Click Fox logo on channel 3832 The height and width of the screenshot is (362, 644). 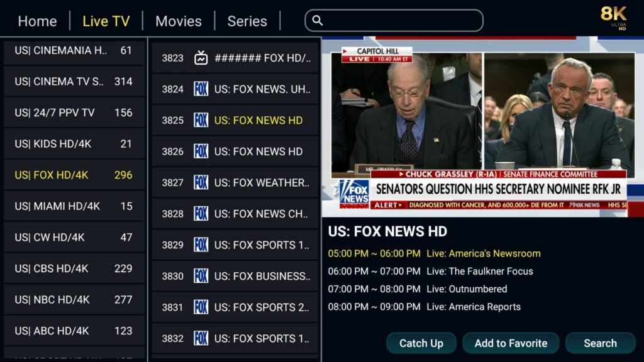point(201,338)
